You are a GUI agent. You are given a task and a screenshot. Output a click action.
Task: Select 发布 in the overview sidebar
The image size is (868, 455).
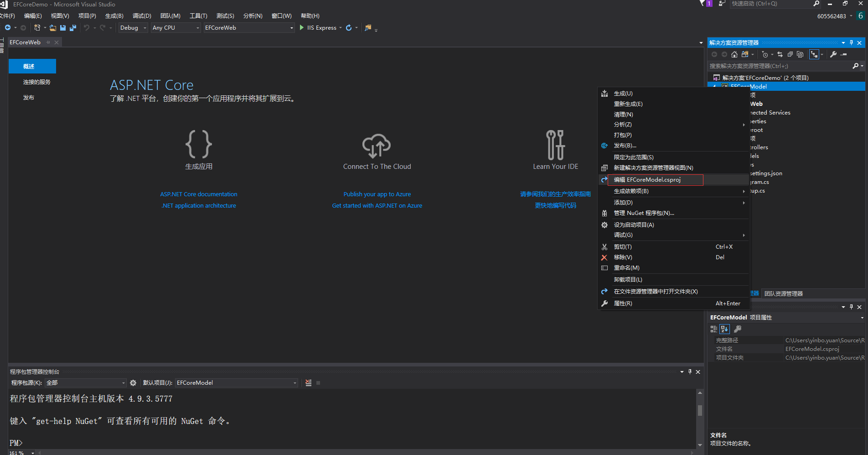click(29, 98)
